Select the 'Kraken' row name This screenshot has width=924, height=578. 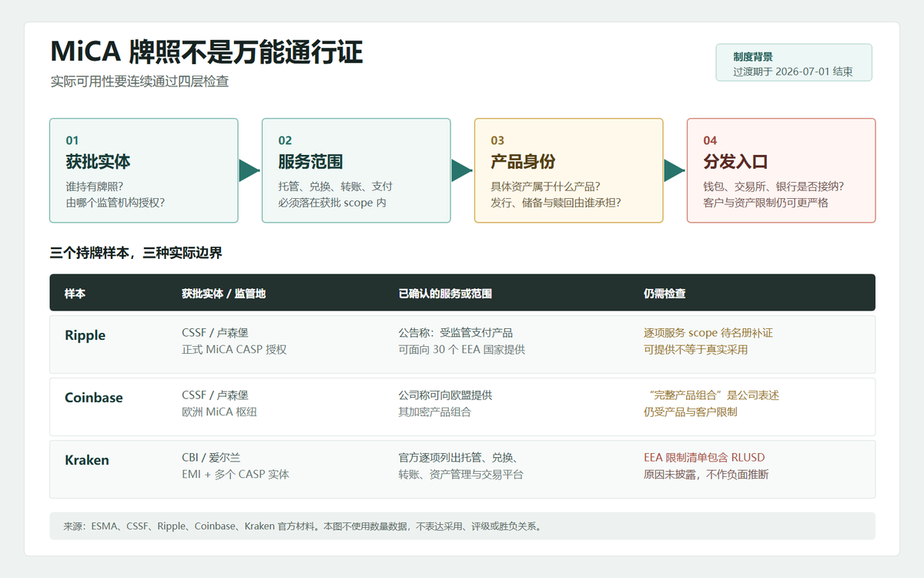[x=87, y=460]
